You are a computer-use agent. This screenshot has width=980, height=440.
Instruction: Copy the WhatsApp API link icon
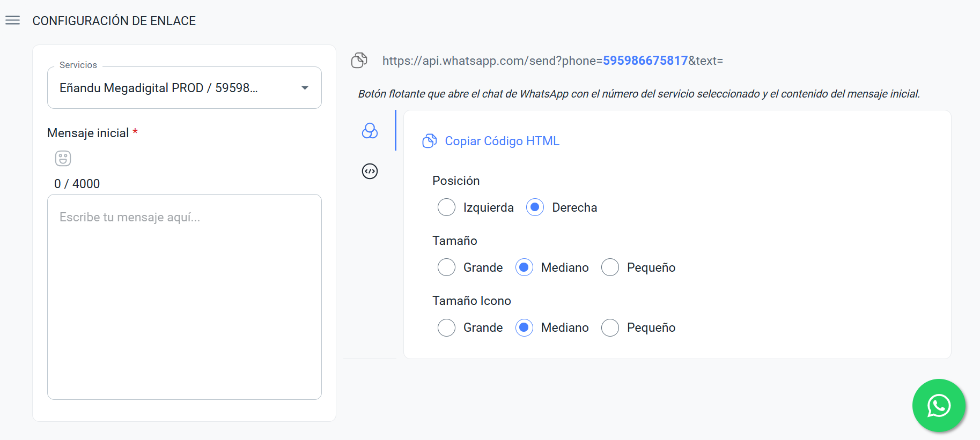click(x=359, y=61)
